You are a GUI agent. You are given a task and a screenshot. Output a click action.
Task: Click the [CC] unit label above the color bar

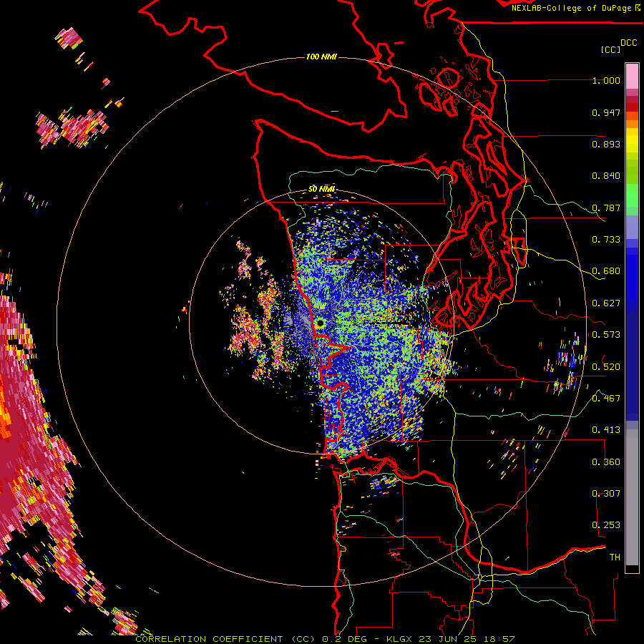tap(611, 49)
